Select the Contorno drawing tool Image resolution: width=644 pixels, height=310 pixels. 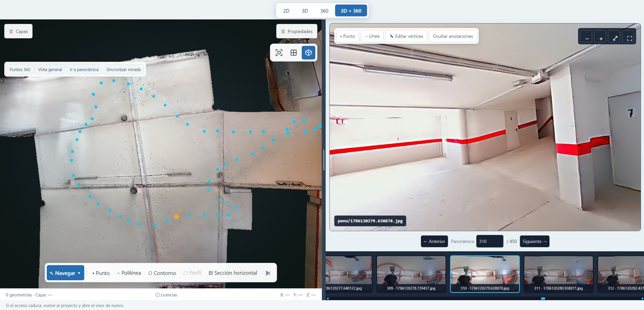coord(162,273)
